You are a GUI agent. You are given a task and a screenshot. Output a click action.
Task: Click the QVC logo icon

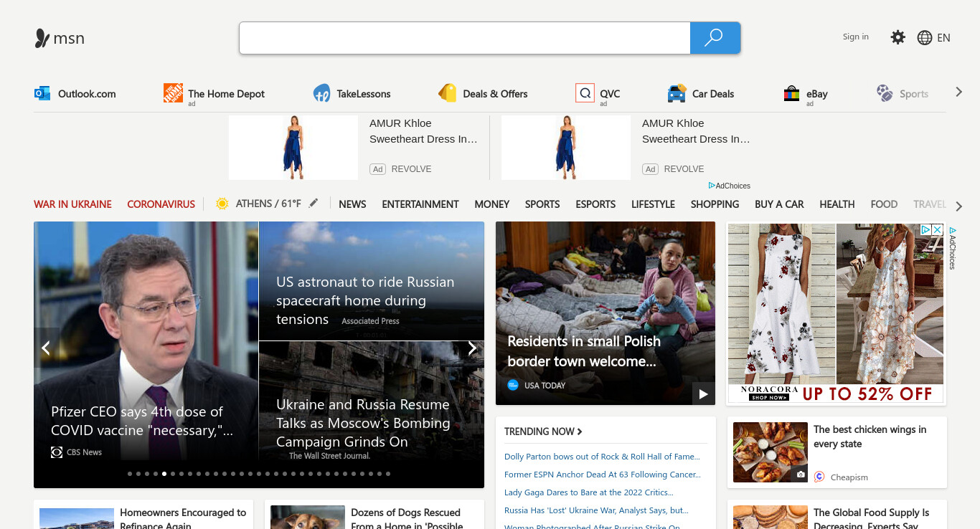tap(585, 93)
